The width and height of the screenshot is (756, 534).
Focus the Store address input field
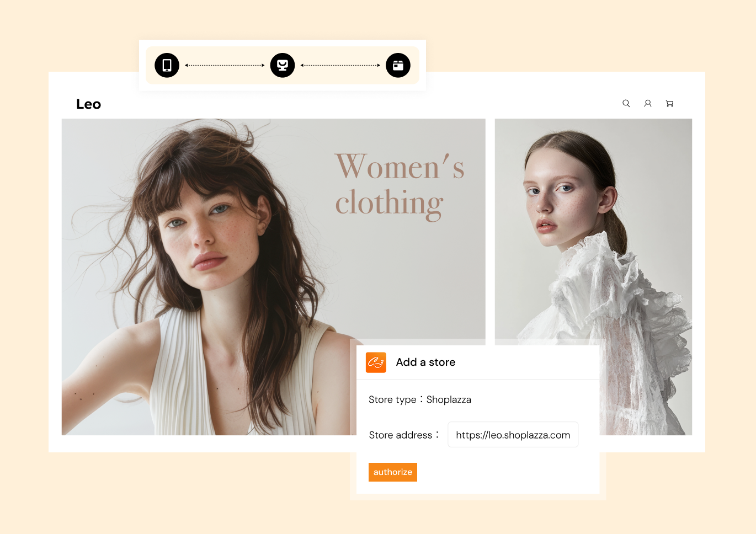pyautogui.click(x=513, y=435)
